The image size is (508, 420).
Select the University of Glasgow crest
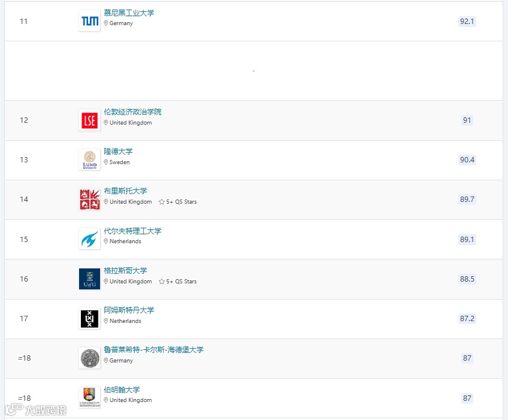point(89,279)
